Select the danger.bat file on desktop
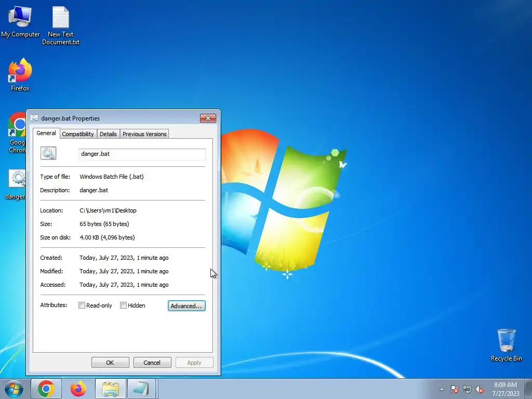 click(x=16, y=185)
